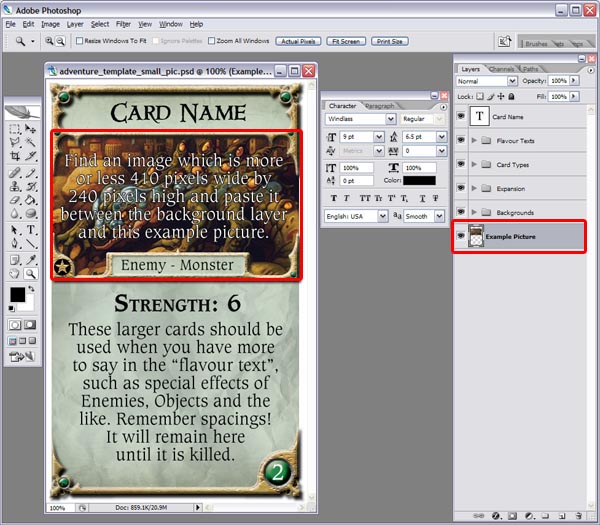Screen dimensions: 600x525
Task: Toggle Resize Windows To Fit checkbox
Action: (79, 41)
